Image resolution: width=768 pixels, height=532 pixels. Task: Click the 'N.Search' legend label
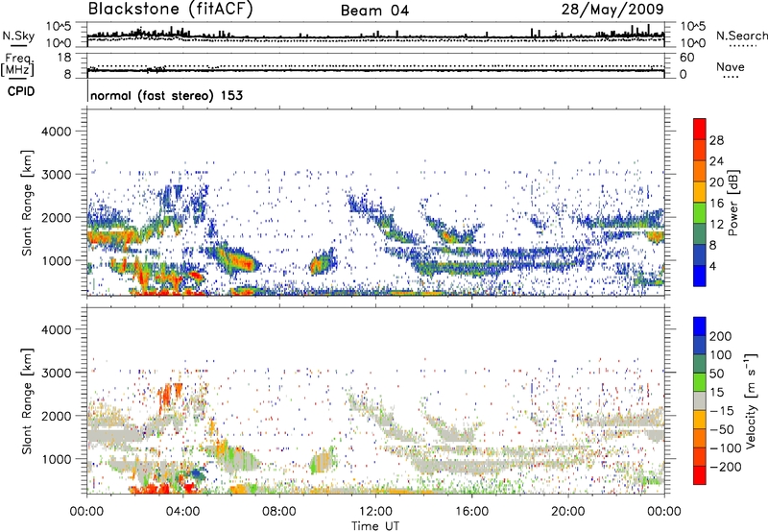[741, 36]
